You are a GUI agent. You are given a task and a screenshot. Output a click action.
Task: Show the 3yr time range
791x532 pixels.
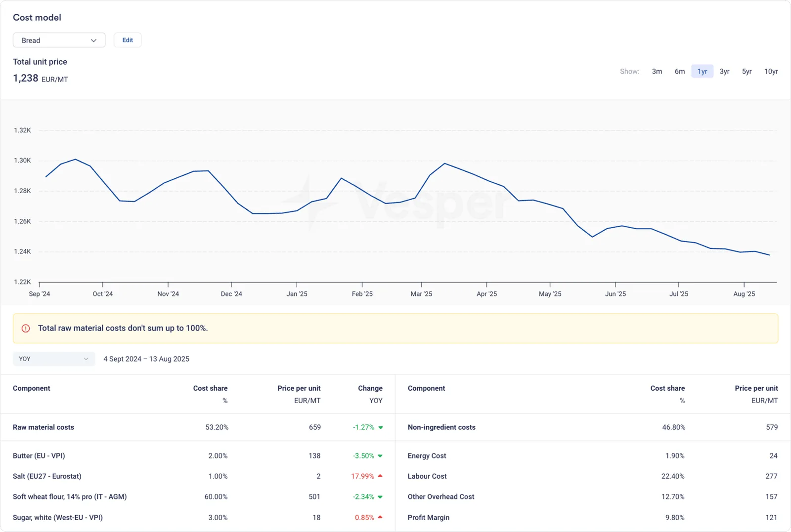724,71
